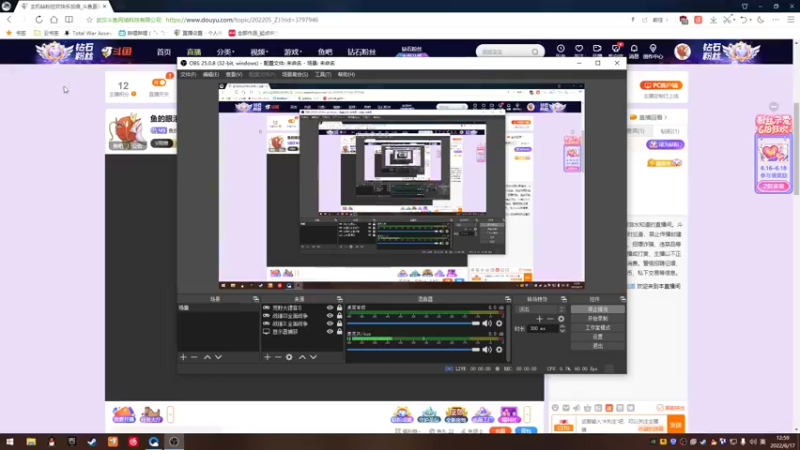Pop out the Sources dock using its header icon

tap(339, 299)
